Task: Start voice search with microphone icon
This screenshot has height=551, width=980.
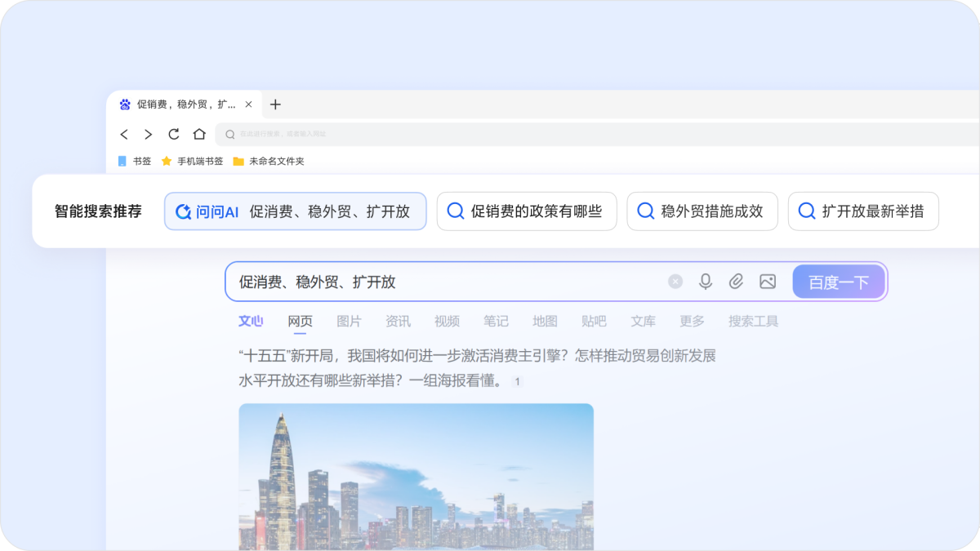Action: [x=706, y=282]
